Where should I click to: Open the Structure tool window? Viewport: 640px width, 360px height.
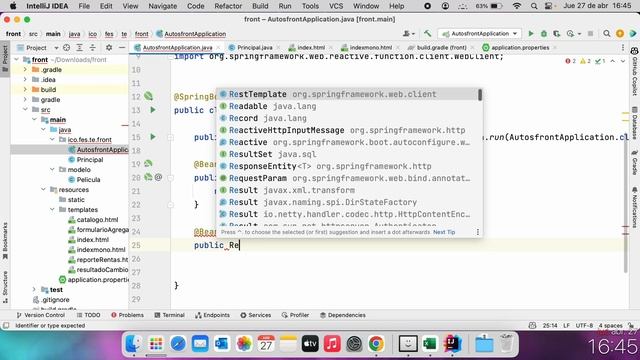(x=5, y=287)
